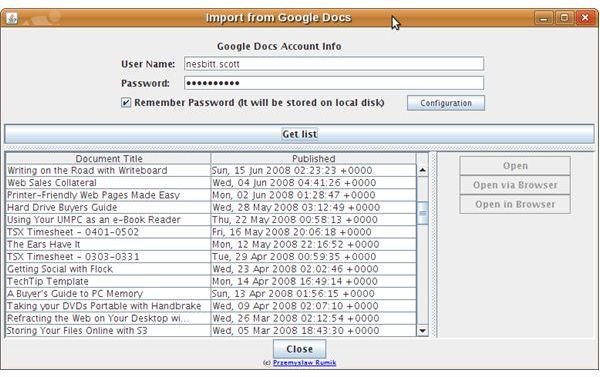Select 'Printer-Friendly Web Pages Made Easy'
600x377 pixels.
pyautogui.click(x=108, y=195)
